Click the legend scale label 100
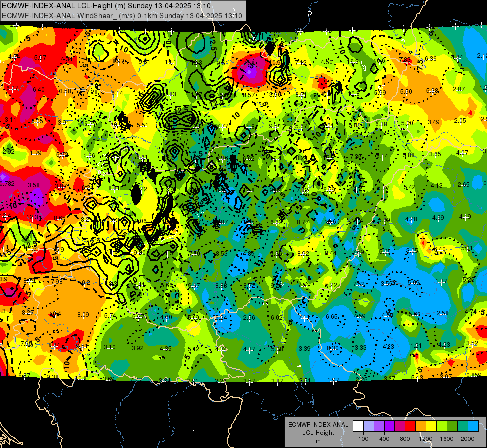Screen dimensions: 487x448 [x=364, y=439]
